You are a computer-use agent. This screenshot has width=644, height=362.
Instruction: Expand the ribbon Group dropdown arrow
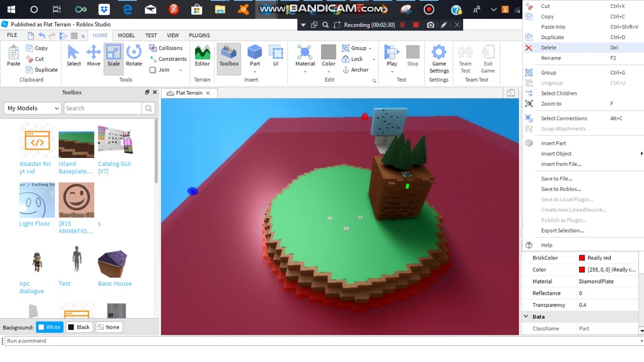point(370,49)
